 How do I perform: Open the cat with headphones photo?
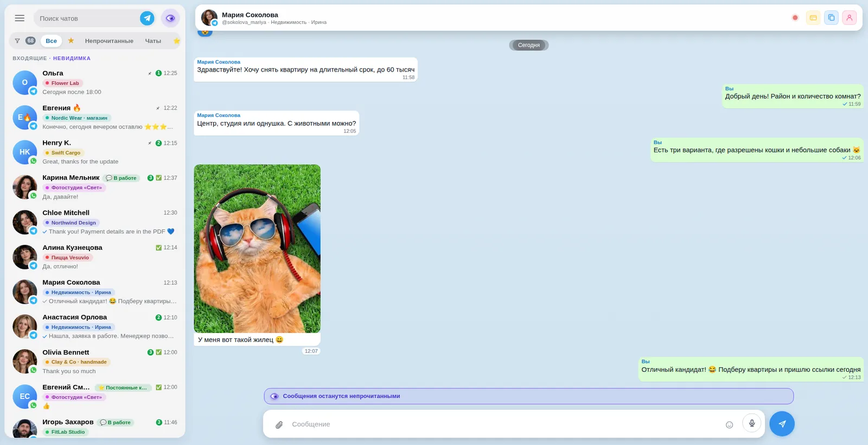[257, 249]
